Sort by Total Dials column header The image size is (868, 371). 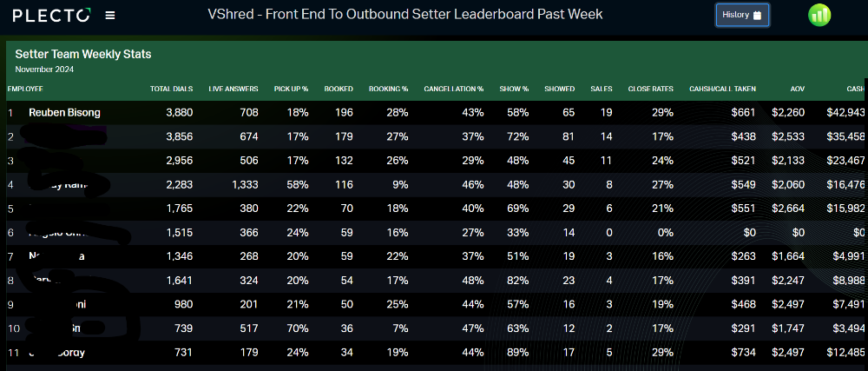click(x=171, y=89)
